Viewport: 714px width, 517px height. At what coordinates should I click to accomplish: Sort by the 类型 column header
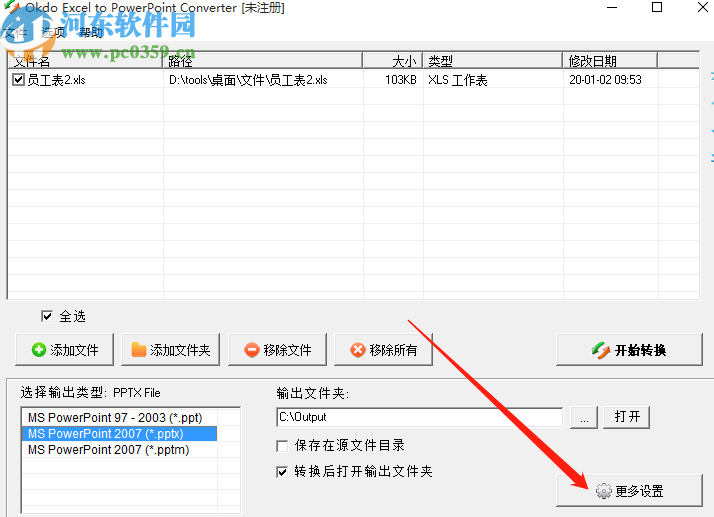point(493,61)
